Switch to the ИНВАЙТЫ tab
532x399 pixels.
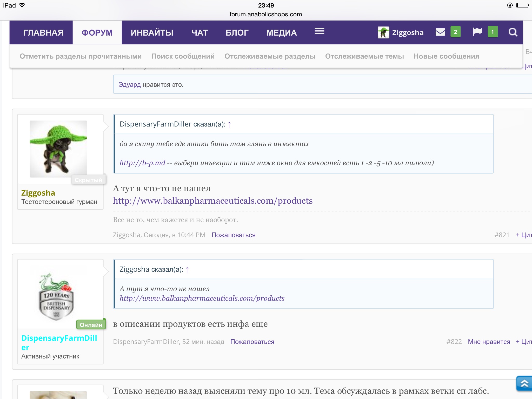(152, 33)
